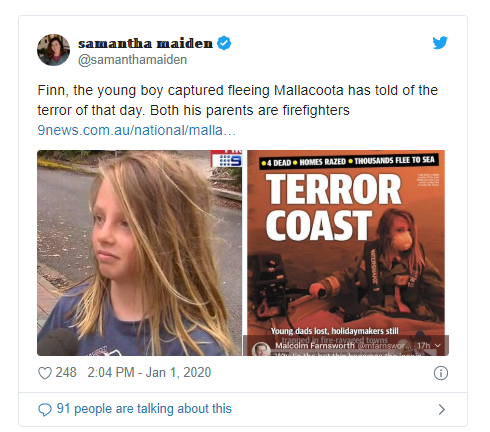
Task: Open samantha maiden's profile avatar
Action: point(53,50)
